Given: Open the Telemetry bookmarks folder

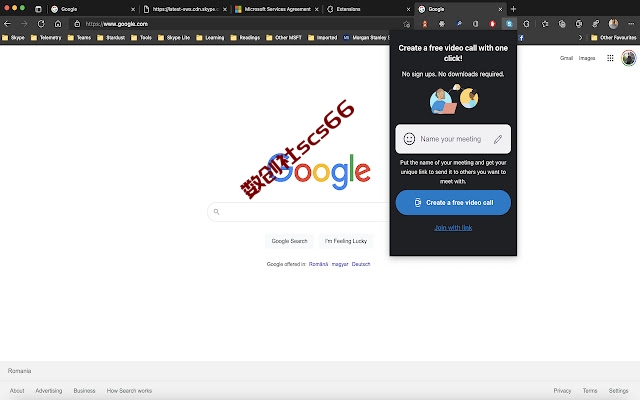Looking at the screenshot, I should 46,38.
